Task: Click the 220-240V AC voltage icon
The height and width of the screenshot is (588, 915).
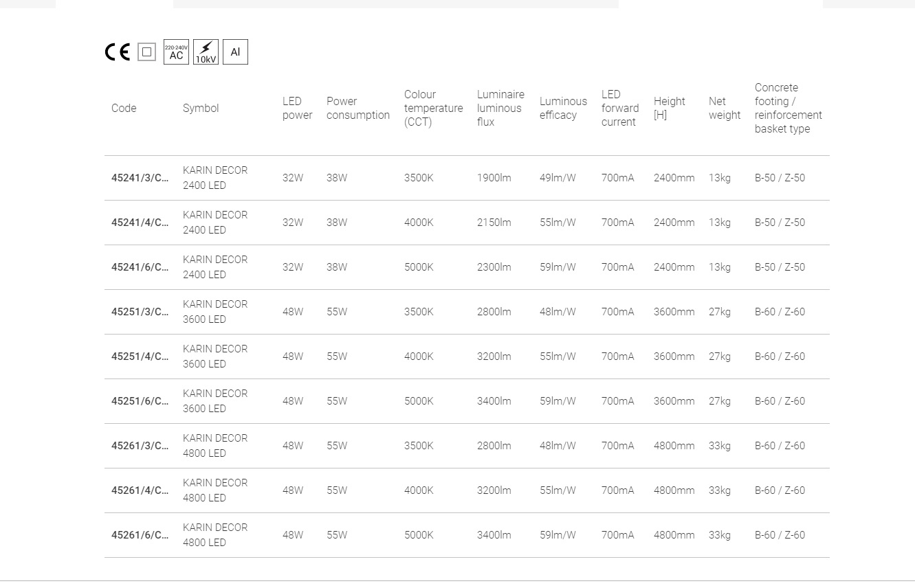Action: [176, 52]
